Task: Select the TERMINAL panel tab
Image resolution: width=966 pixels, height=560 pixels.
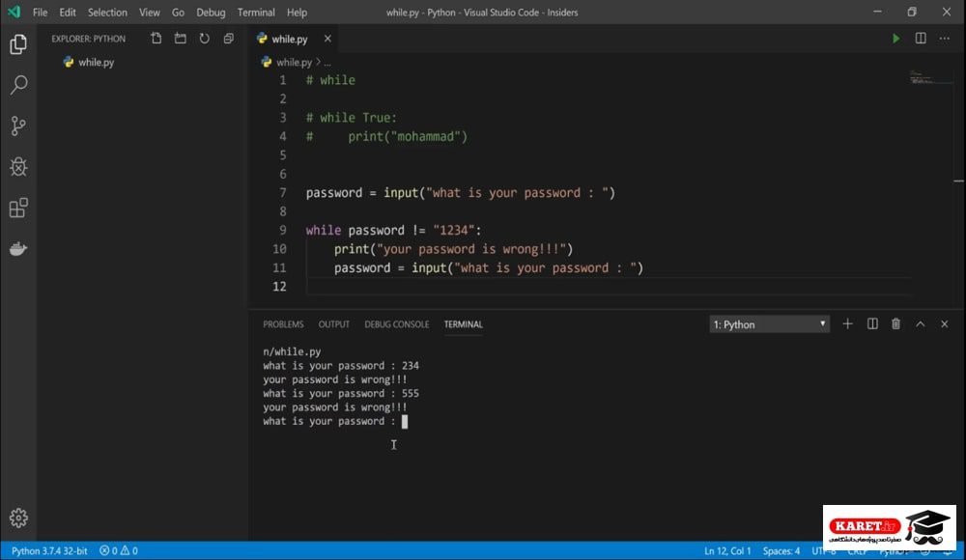Action: [x=464, y=324]
